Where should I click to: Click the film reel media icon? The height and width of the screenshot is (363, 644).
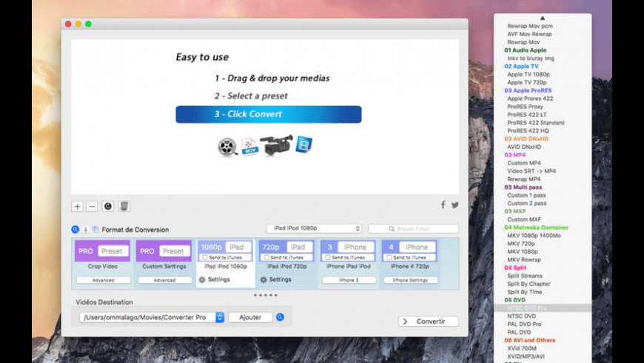click(x=227, y=147)
